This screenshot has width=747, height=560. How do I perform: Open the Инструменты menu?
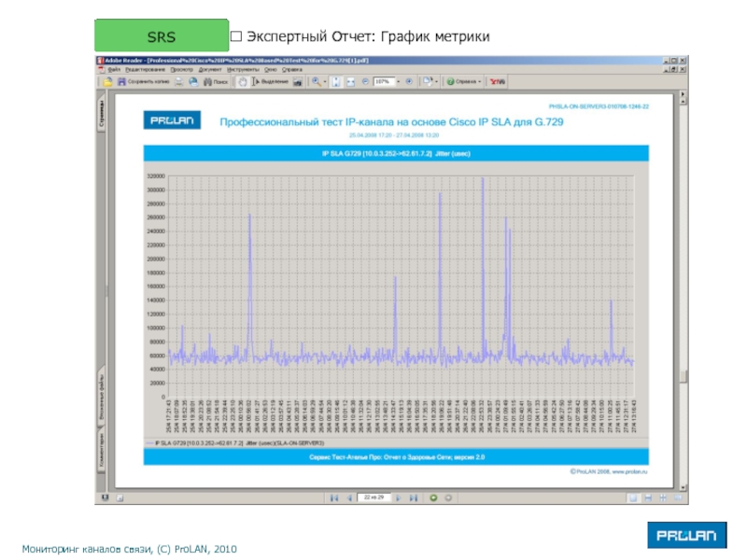click(x=243, y=69)
